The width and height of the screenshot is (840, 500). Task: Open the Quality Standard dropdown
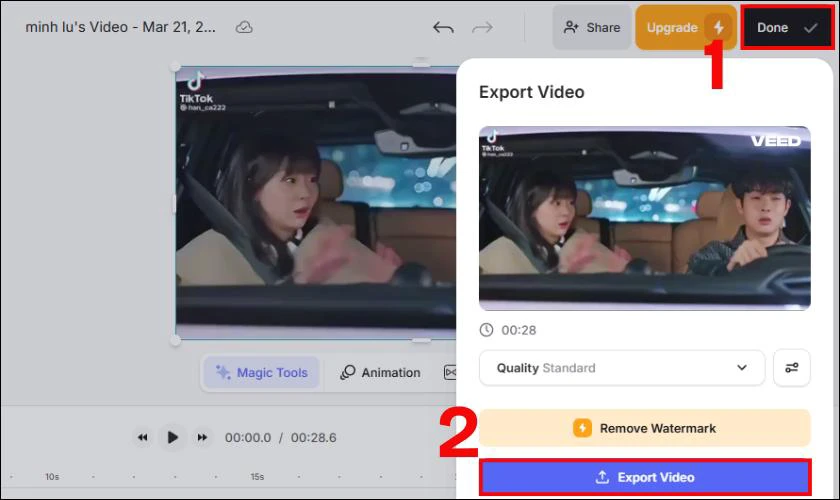pos(622,368)
